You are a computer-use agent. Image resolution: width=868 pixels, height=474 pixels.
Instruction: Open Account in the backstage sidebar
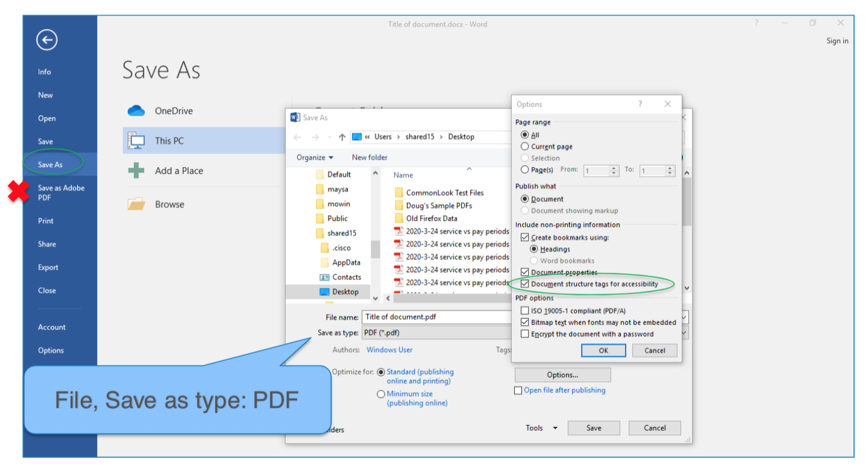click(x=52, y=327)
